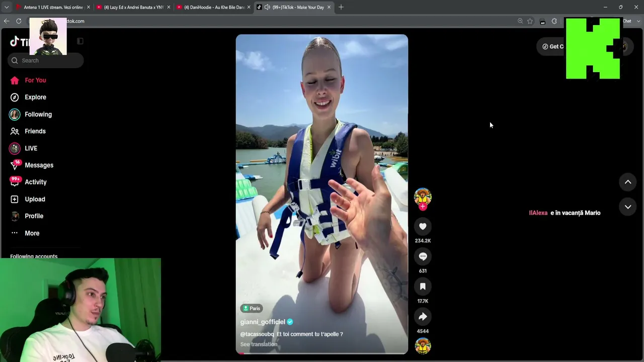
Task: Open your Profile page
Action: pos(27,216)
